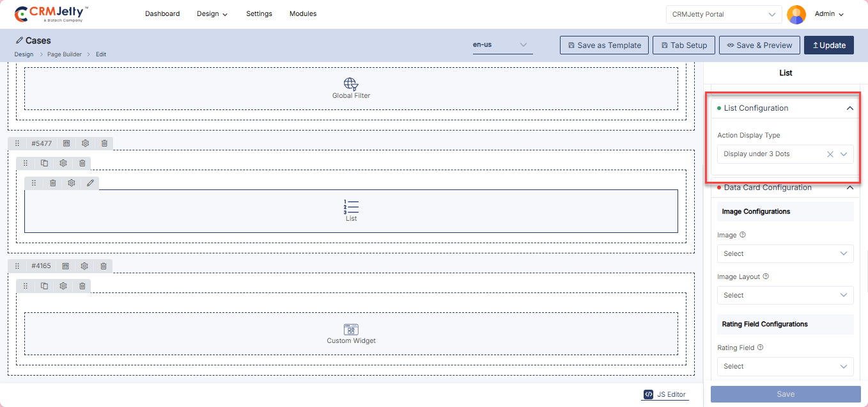Open the Design menu
868x407 pixels.
coord(212,14)
